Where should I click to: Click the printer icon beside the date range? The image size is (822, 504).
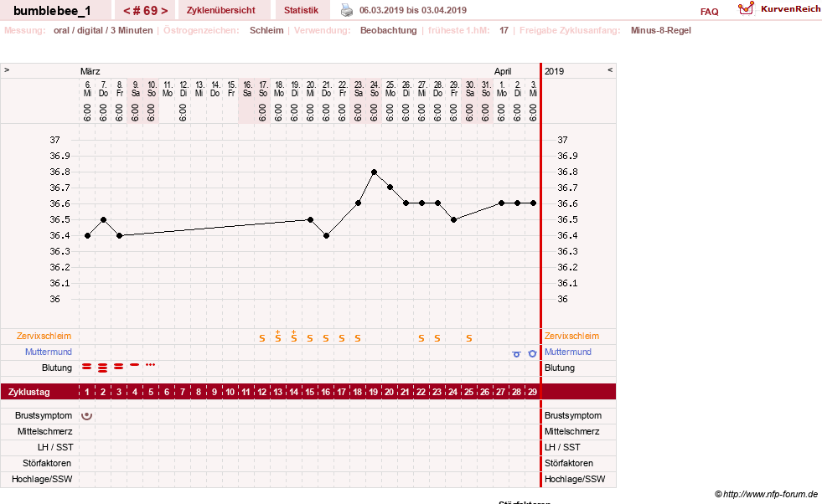point(347,10)
